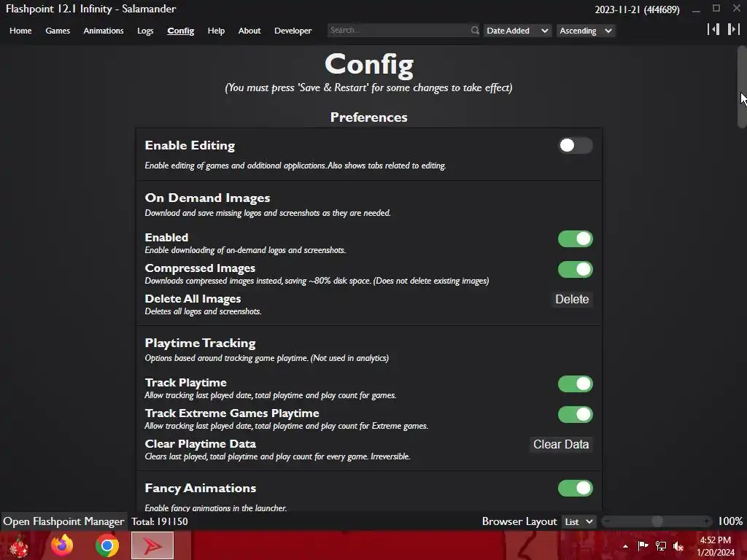Open the Animations tab
The width and height of the screenshot is (747, 560).
pos(104,31)
